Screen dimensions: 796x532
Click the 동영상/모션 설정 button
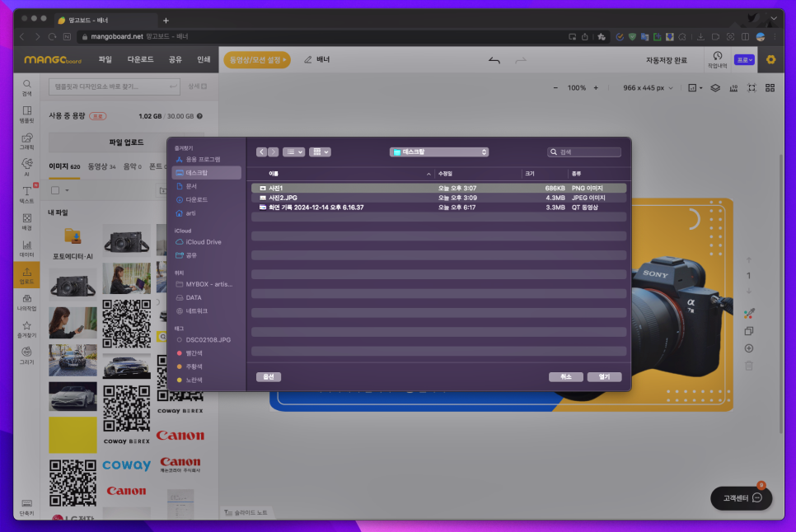pyautogui.click(x=257, y=60)
